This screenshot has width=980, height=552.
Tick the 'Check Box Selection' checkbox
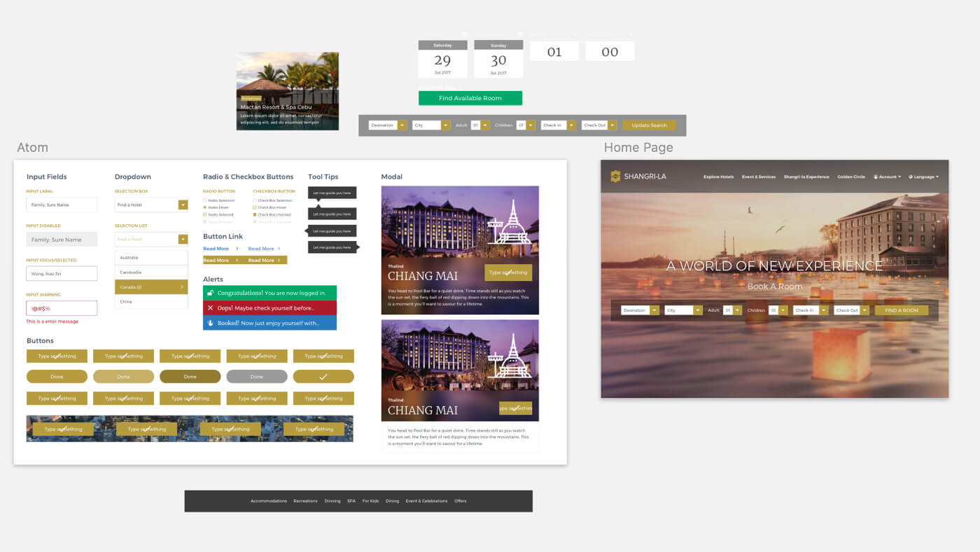[255, 200]
